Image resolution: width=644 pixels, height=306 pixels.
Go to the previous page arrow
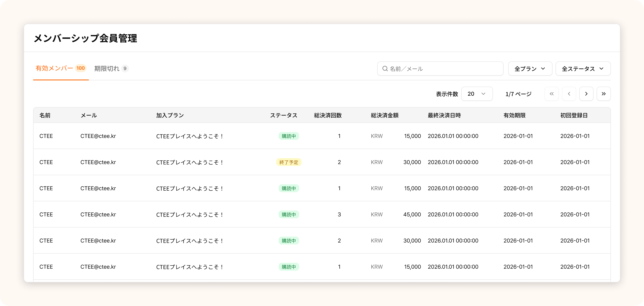point(569,94)
